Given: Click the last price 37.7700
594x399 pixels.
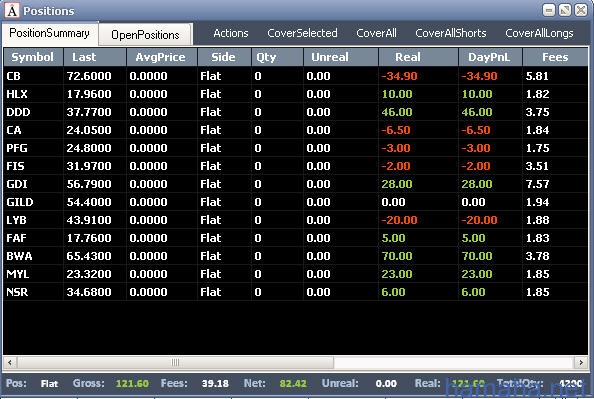Looking at the screenshot, I should pyautogui.click(x=89, y=112).
